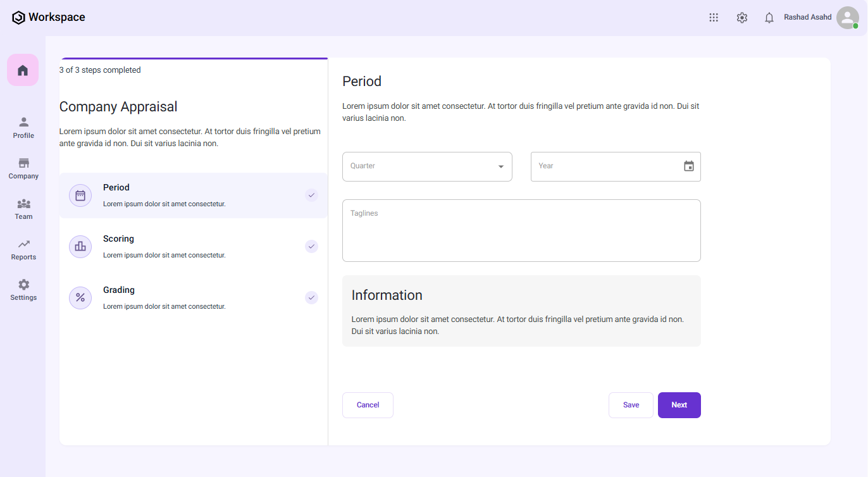Toggle the Grading step checkmark
Image resolution: width=868 pixels, height=477 pixels.
tap(311, 297)
